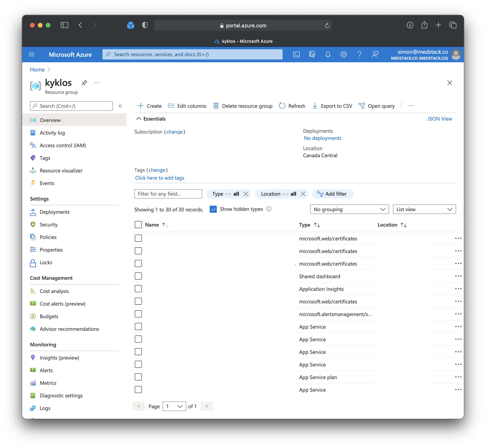Select the checkbox for the Shared dashboard row
The height and width of the screenshot is (448, 486).
[x=138, y=276]
